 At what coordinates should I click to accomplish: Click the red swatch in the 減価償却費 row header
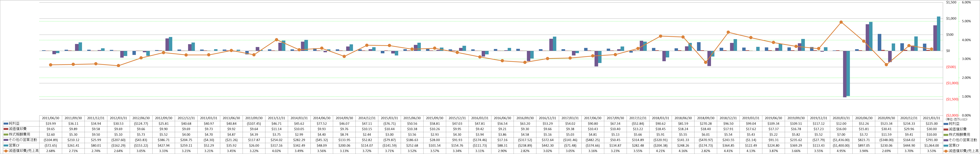[x=6, y=129]
